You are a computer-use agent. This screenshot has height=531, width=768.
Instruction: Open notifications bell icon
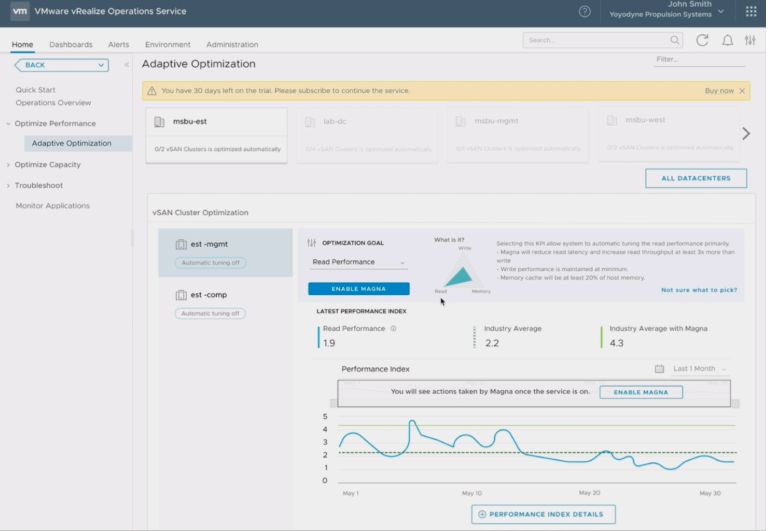pos(728,40)
